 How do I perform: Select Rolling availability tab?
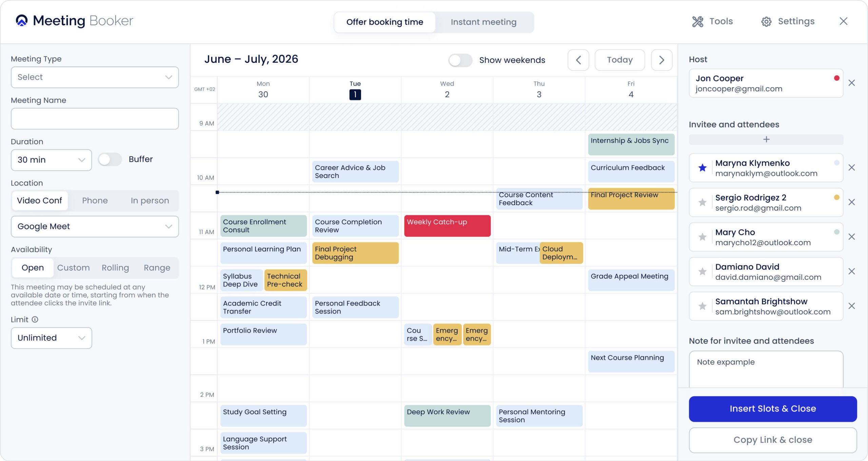point(115,268)
